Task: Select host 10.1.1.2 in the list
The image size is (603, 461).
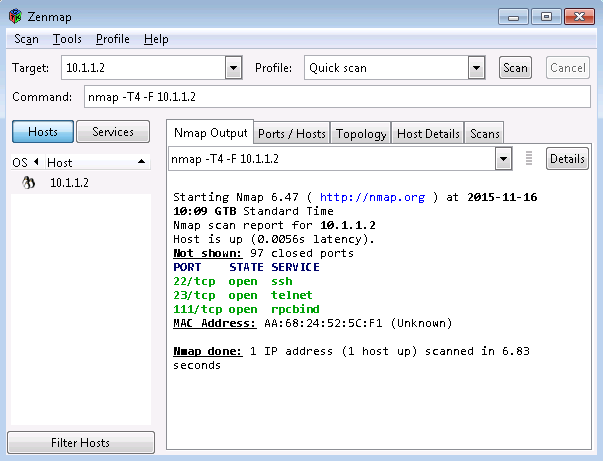Action: point(81,183)
